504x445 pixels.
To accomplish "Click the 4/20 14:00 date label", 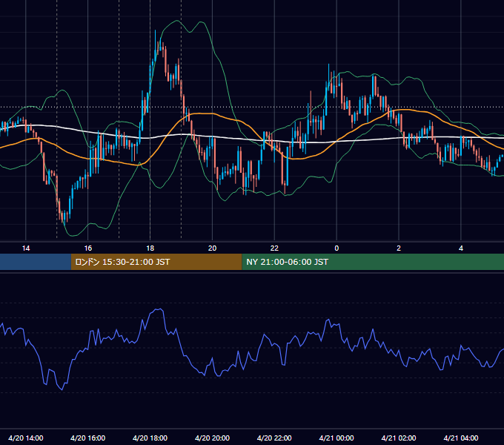I will 26,438.
